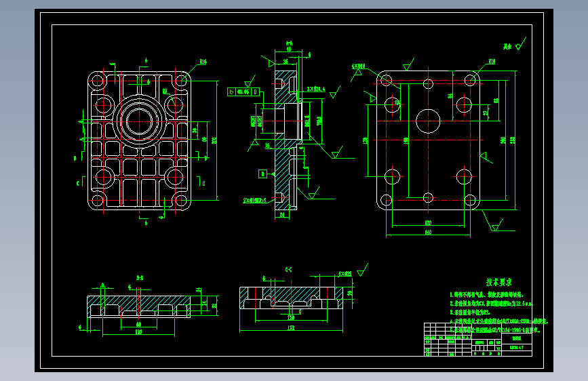This screenshot has height=381, width=588.
Task: Select the large center bore circle in right view
Action: pyautogui.click(x=428, y=121)
